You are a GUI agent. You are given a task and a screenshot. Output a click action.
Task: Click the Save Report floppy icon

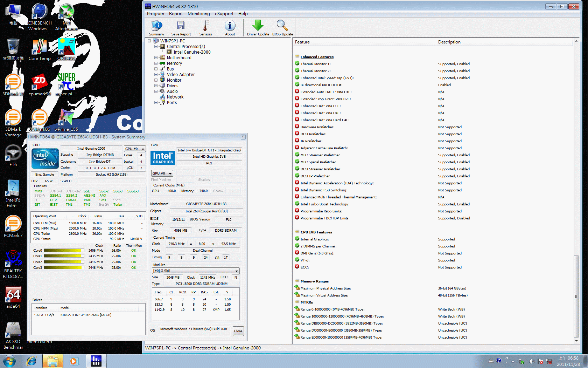point(181,28)
